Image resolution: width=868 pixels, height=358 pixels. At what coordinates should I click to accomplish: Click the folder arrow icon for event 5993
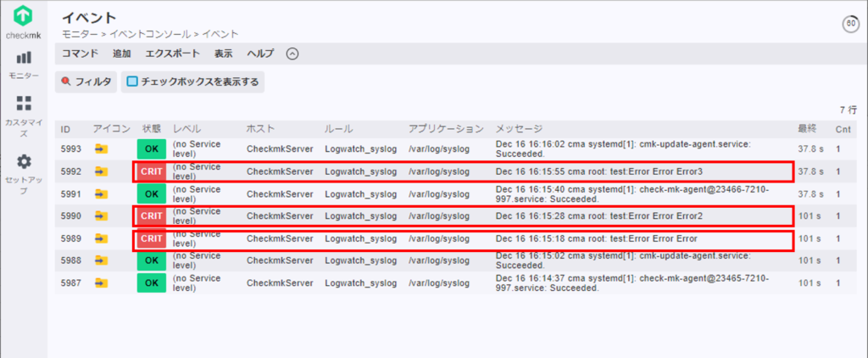(101, 149)
